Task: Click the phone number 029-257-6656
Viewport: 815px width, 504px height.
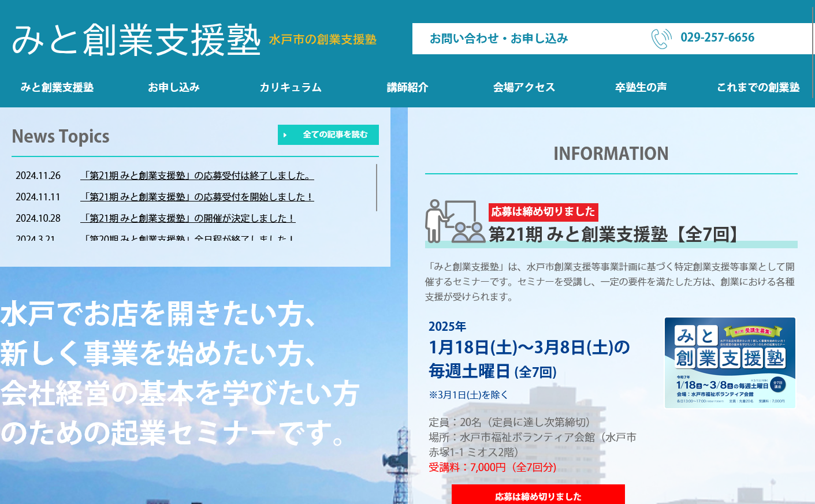Action: 717,38
